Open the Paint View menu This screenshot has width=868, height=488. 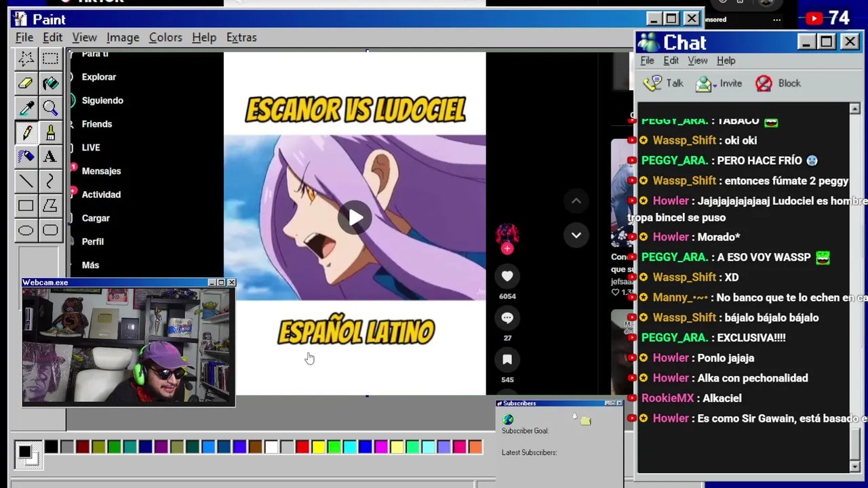[x=85, y=37]
